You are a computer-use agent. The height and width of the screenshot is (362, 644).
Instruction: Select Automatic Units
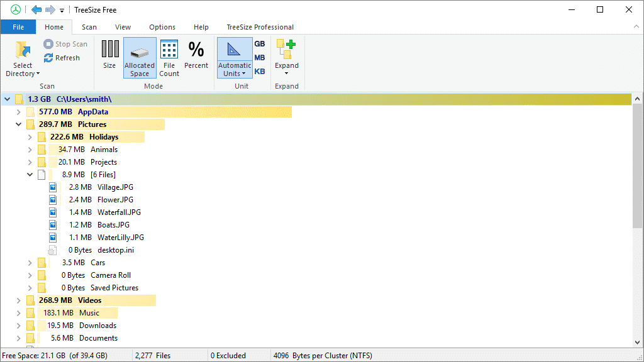235,57
